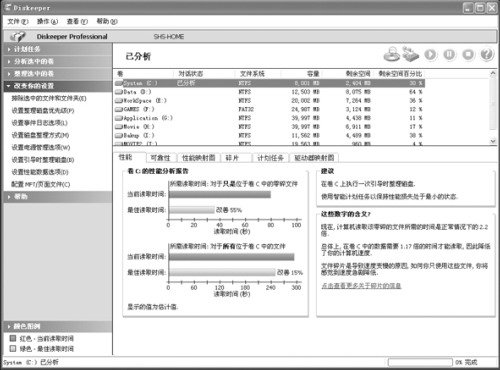This screenshot has width=500, height=370.
Task: Click the 已分析 heading text
Action: click(138, 56)
